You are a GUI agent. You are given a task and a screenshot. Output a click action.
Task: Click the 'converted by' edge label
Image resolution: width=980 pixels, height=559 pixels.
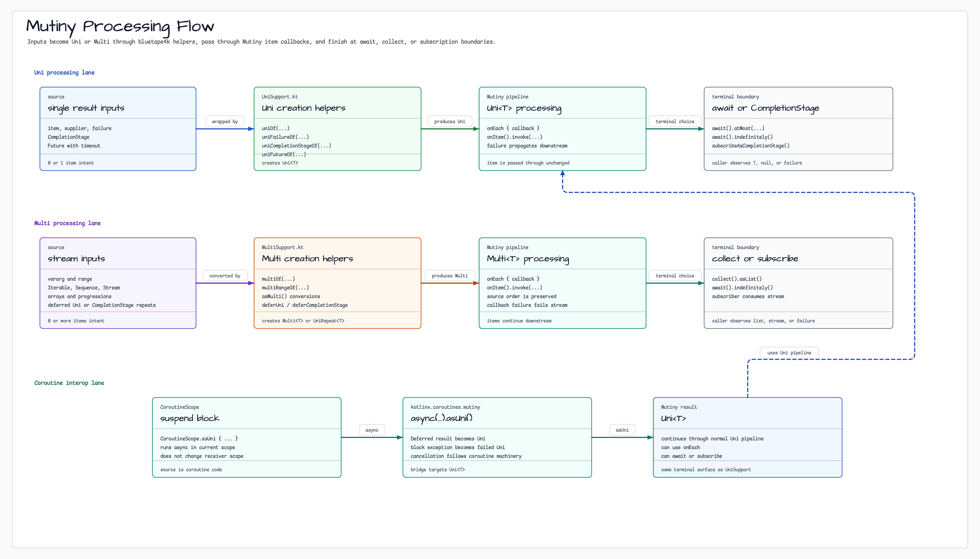[225, 276]
